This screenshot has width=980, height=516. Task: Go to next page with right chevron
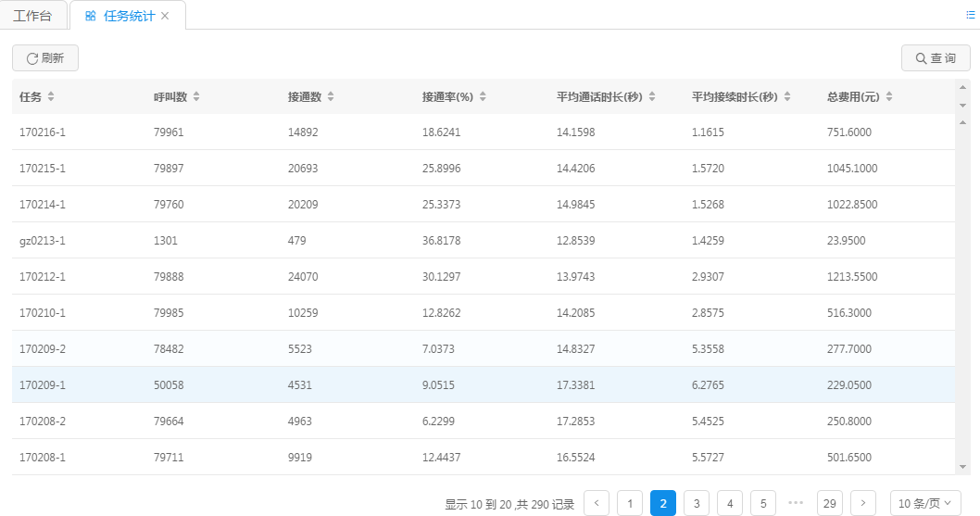click(x=863, y=503)
